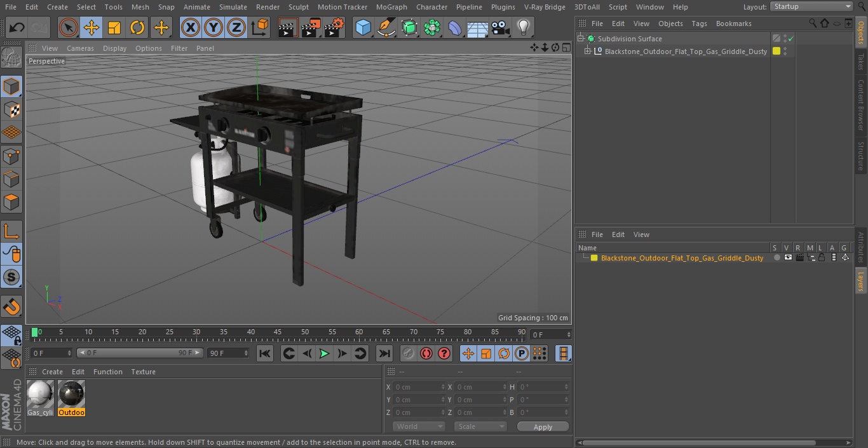The image size is (868, 448).
Task: Switch to Model mode
Action: point(11,86)
